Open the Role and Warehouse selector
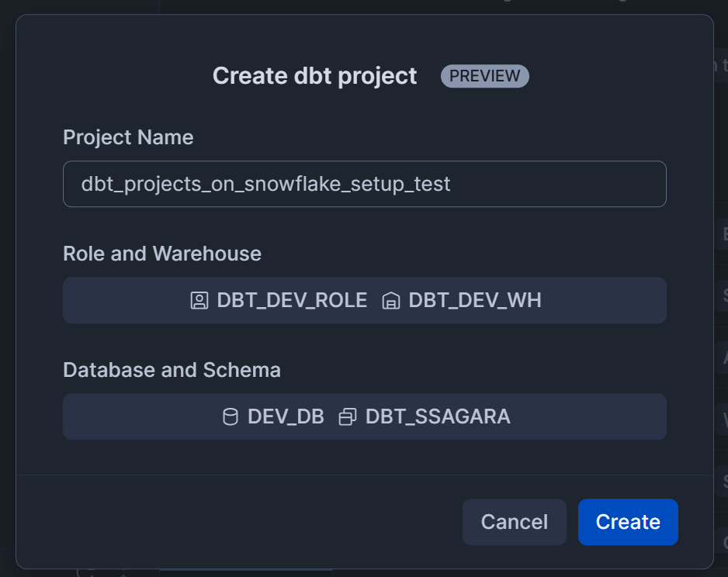728x577 pixels. click(543, 300)
